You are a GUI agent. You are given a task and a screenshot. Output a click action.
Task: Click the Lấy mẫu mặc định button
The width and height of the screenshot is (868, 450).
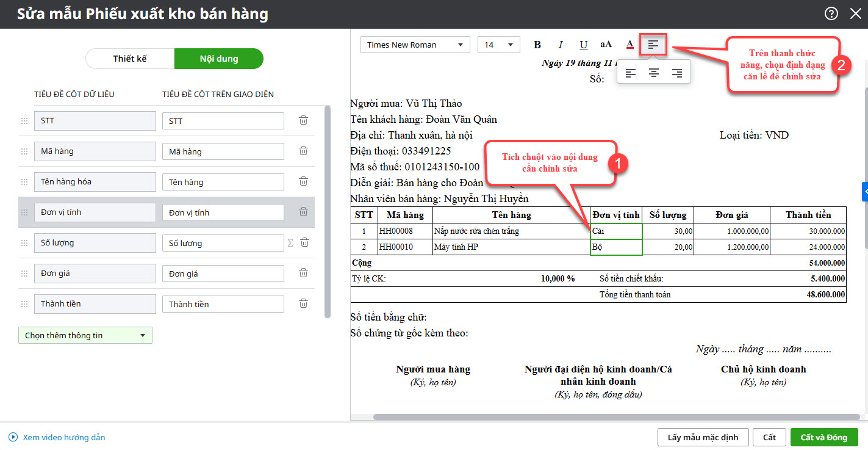703,437
